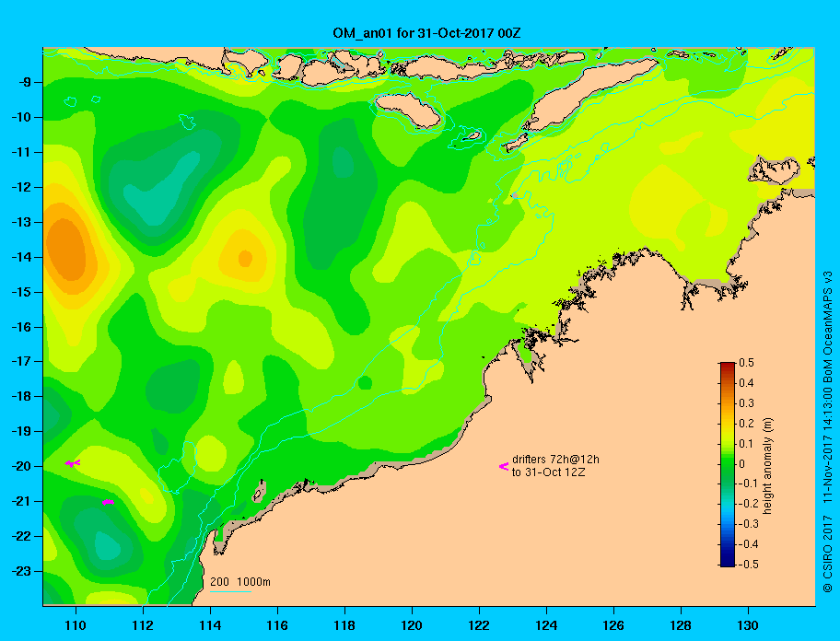This screenshot has width=840, height=641.
Task: Click the '-0.1' color bar label
Action: tap(749, 484)
